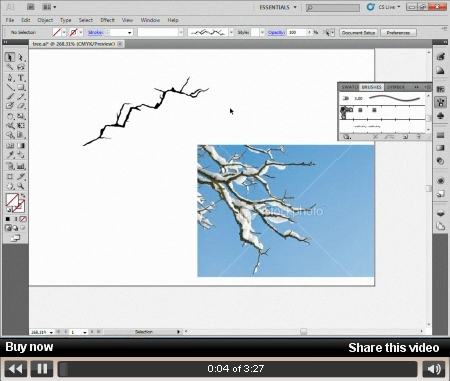Click the video progress bar
Screen dimensions: 450x381
pos(237,369)
